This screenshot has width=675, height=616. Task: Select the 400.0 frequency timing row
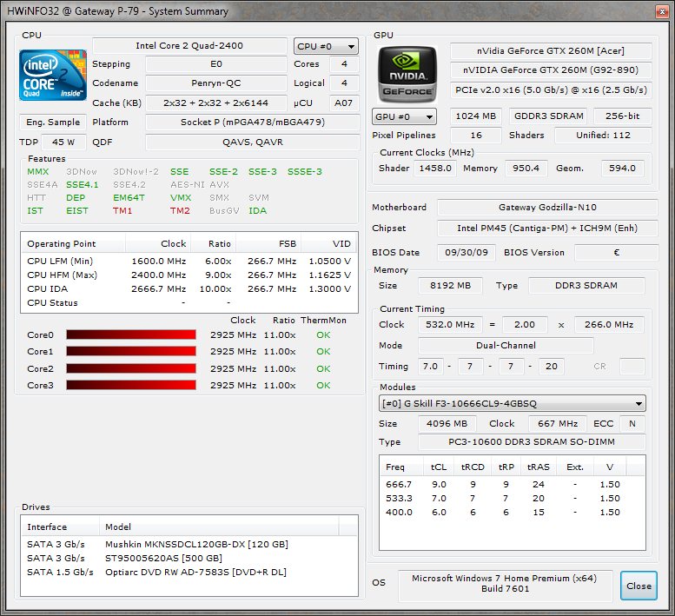pos(513,513)
